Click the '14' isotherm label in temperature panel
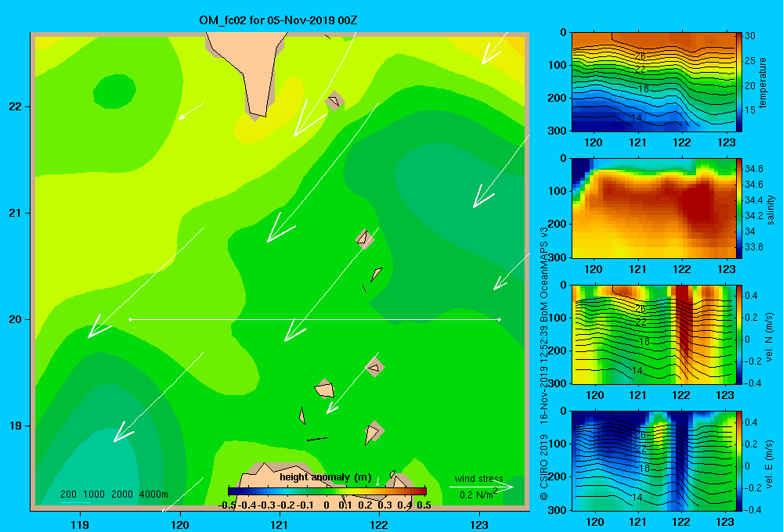The height and width of the screenshot is (532, 783). coord(636,118)
